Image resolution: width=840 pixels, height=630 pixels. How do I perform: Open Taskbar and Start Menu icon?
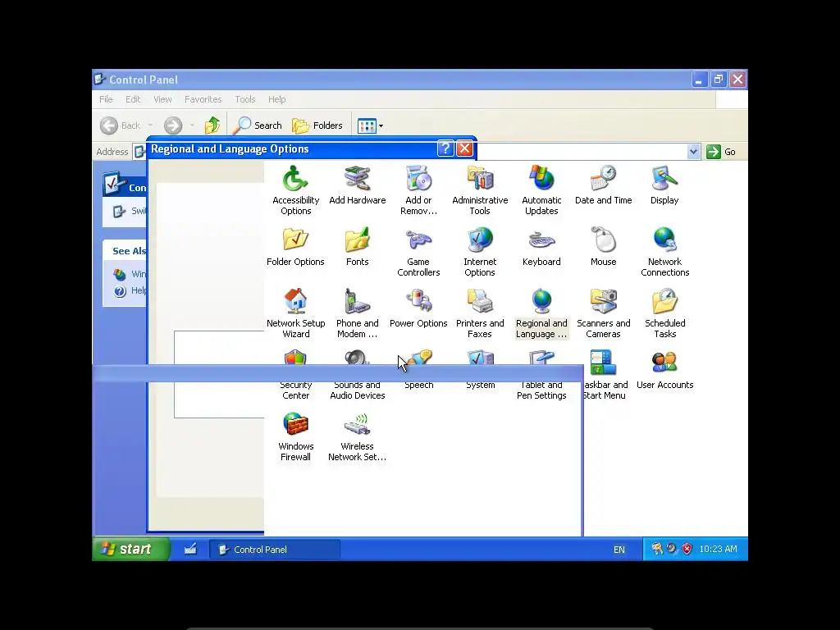[605, 374]
